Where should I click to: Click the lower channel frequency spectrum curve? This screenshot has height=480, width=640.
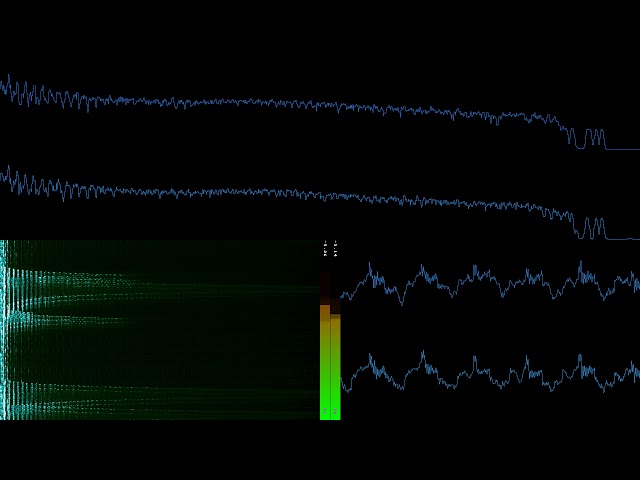click(300, 193)
